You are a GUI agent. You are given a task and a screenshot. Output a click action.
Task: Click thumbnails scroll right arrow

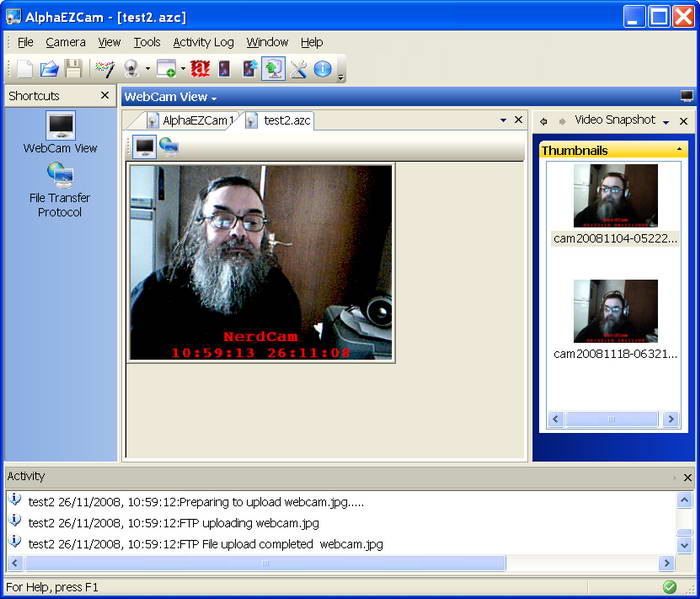tap(671, 419)
